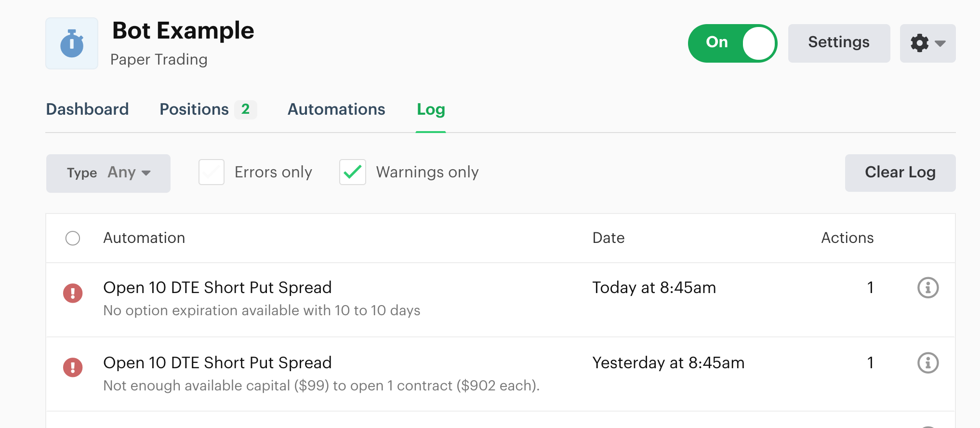980x428 pixels.
Task: Open the Automations tab
Action: pos(336,109)
